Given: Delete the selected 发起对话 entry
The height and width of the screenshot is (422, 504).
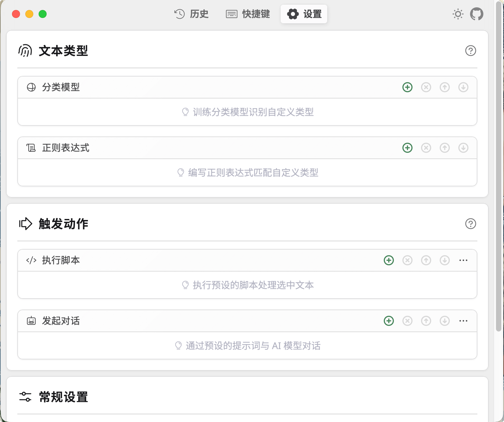Looking at the screenshot, I should (x=407, y=321).
